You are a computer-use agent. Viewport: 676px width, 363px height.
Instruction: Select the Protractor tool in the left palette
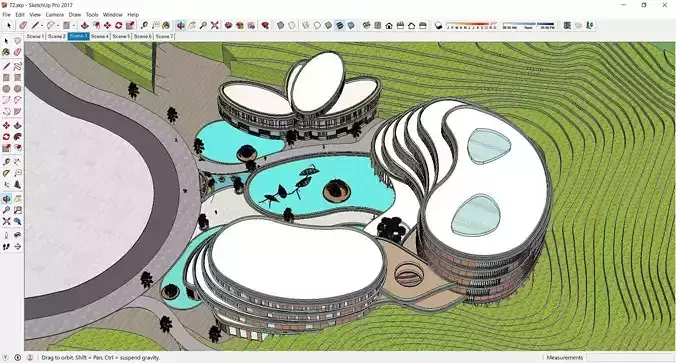(x=6, y=173)
